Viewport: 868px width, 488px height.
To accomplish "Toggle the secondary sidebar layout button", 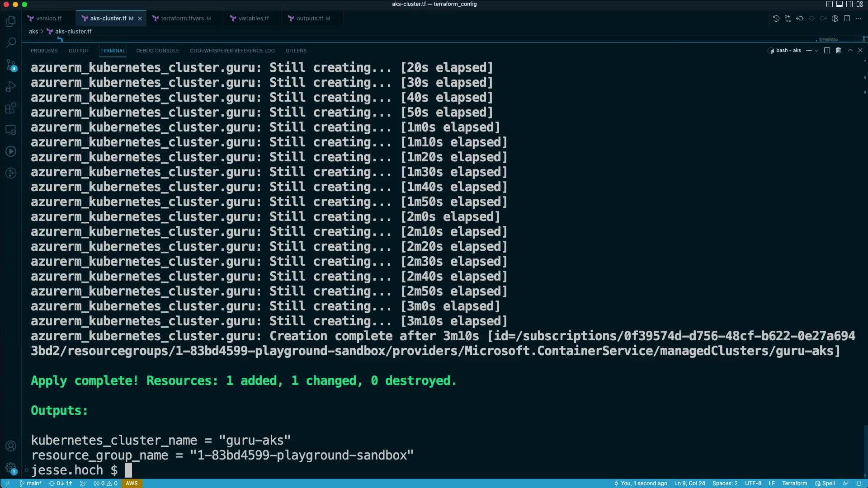I will (849, 4).
